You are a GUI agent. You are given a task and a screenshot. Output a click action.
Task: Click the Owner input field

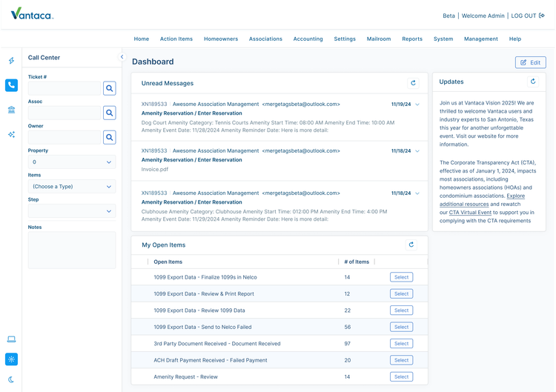pyautogui.click(x=64, y=137)
